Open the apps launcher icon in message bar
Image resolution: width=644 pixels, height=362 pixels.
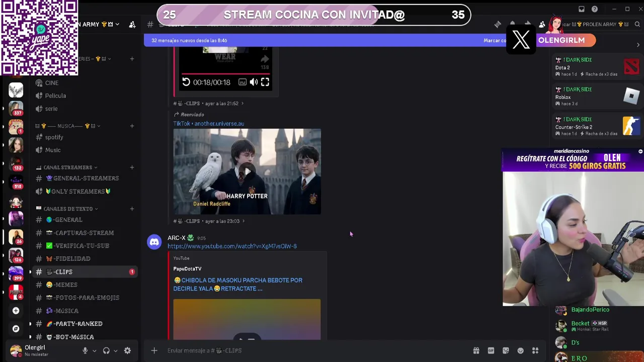click(x=535, y=350)
